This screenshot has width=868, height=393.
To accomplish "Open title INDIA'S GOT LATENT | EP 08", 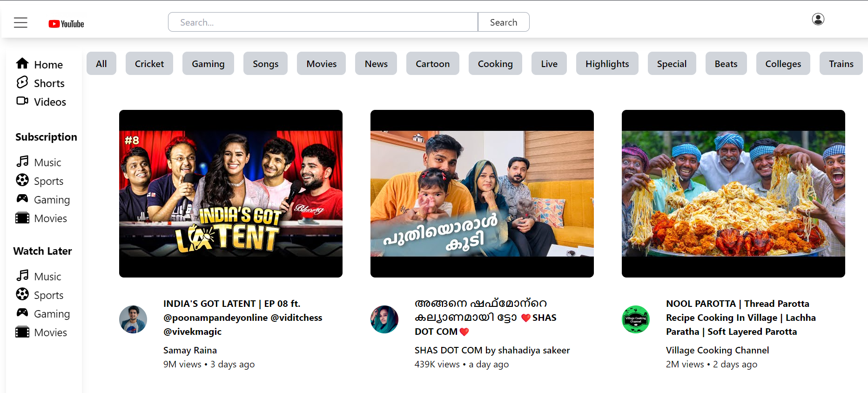I will [242, 318].
